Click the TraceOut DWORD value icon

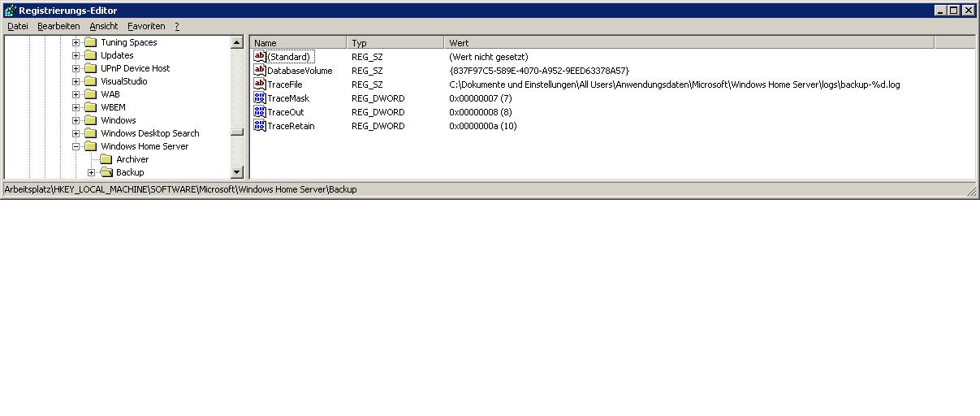coord(260,112)
